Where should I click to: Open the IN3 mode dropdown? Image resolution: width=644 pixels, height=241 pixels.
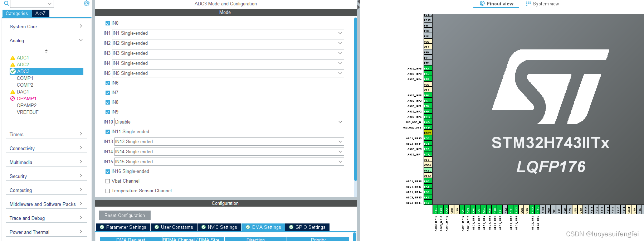click(x=228, y=53)
